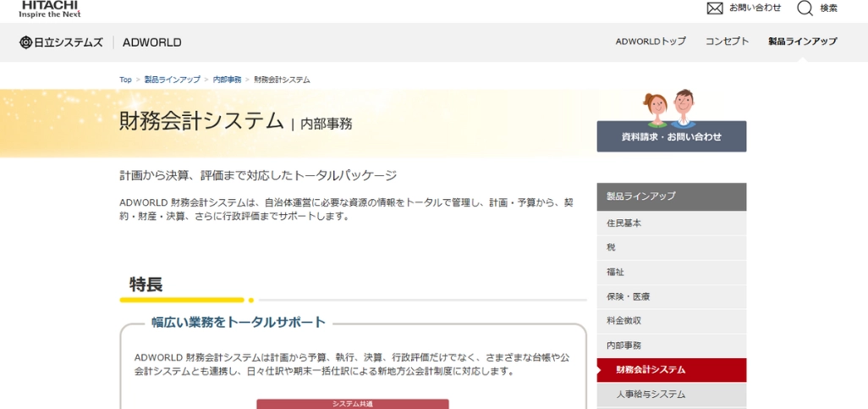This screenshot has height=409, width=868.
Task: Open お問い合わせ link in header
Action: (x=755, y=8)
